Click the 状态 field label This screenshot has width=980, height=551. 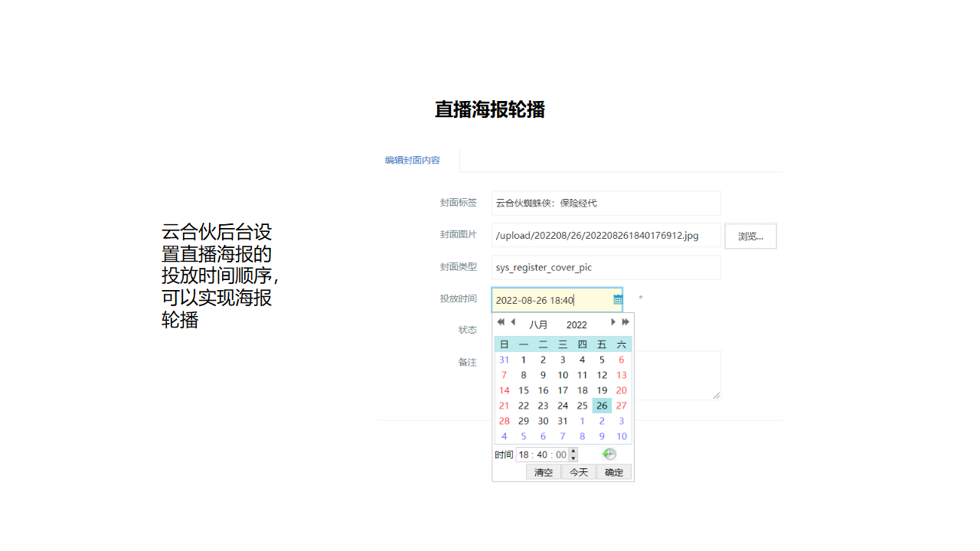click(467, 330)
